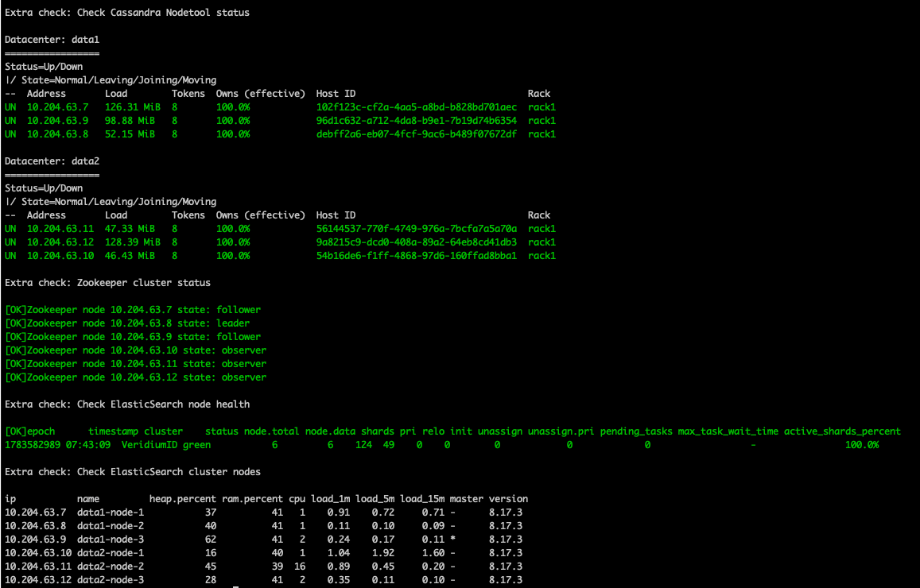
Task: Click host ID 54b16de6-f1ff-4868-97d6-160ffad8bba1
Action: click(417, 256)
